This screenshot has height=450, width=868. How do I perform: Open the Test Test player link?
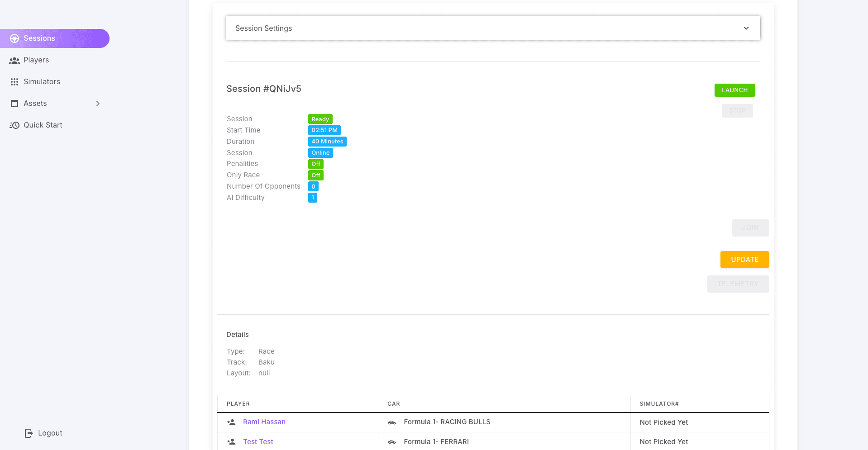258,441
